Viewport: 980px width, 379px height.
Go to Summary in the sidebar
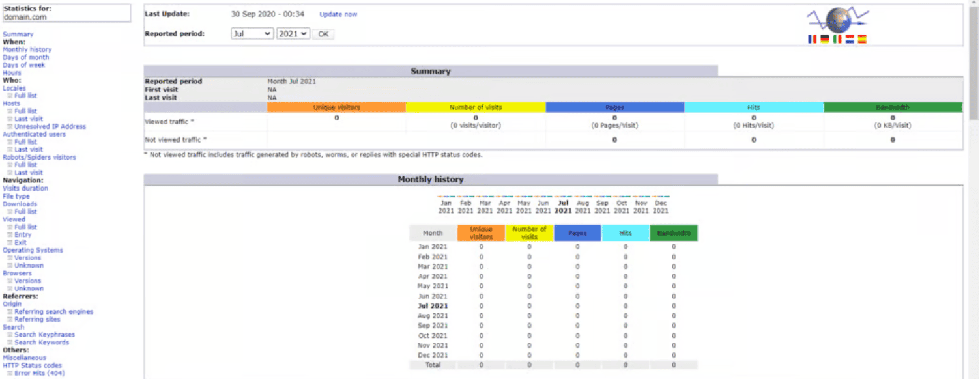click(18, 35)
